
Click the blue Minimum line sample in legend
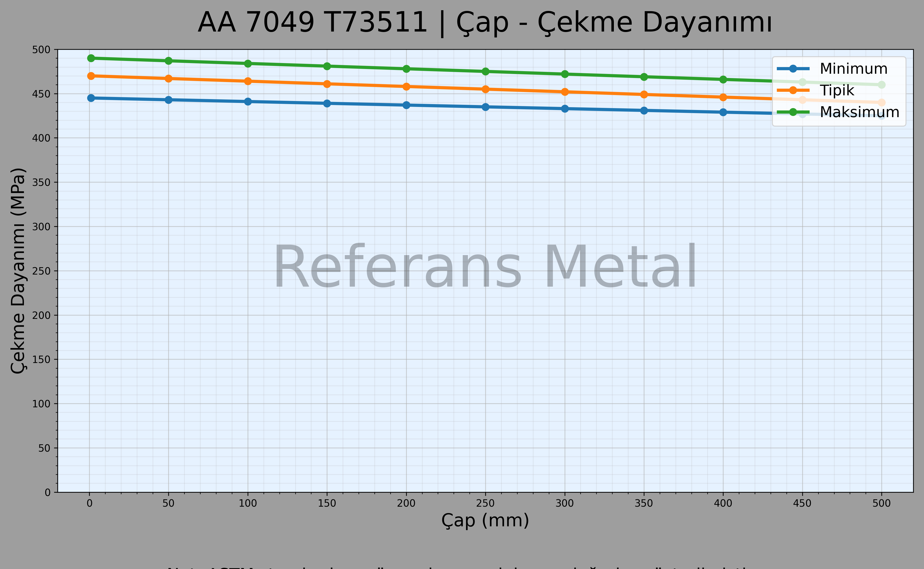point(793,69)
